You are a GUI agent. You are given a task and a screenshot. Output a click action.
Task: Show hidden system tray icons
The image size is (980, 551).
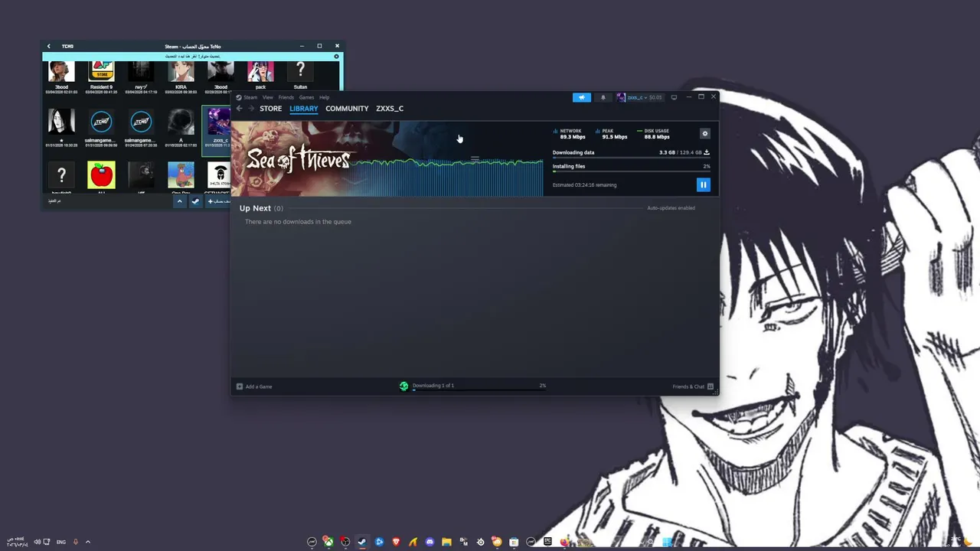(x=87, y=542)
